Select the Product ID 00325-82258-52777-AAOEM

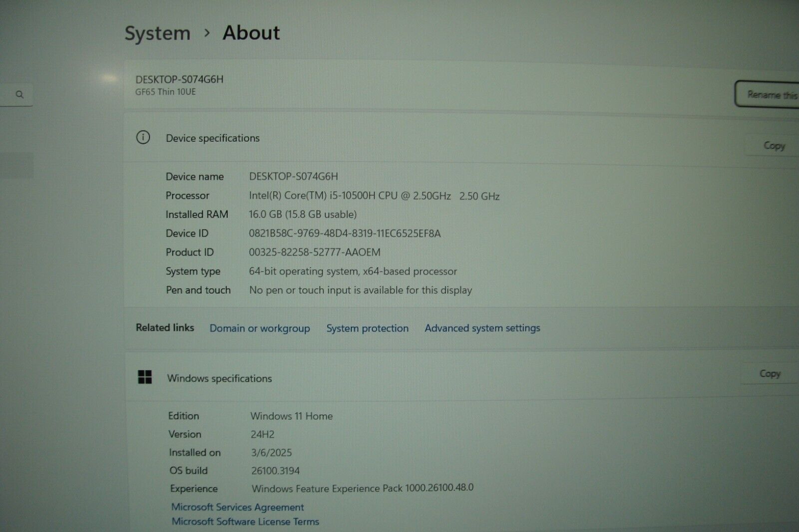315,253
